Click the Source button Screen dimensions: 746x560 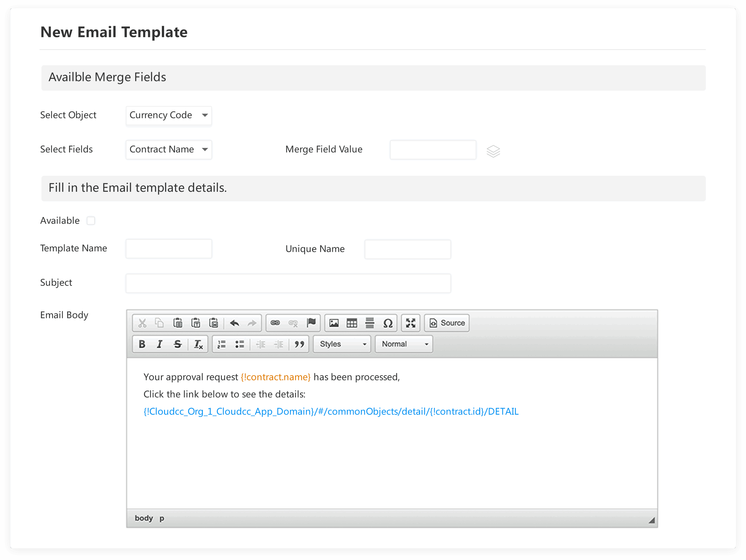tap(447, 323)
